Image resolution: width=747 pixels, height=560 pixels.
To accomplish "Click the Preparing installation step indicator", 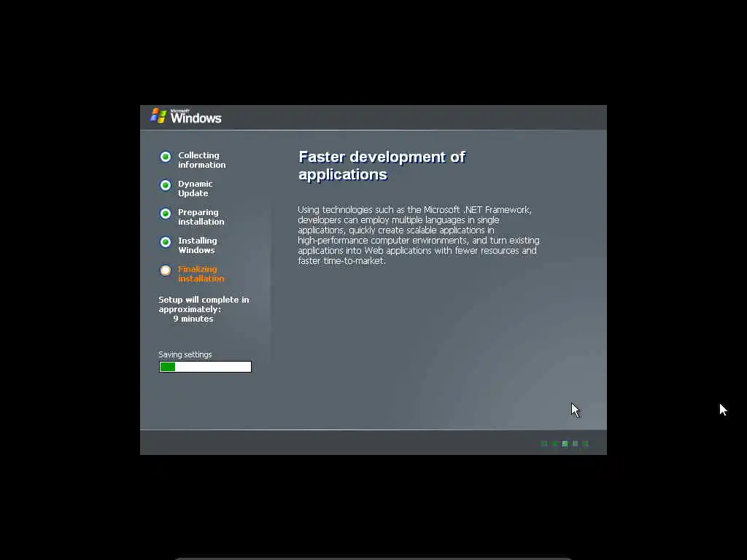I will pyautogui.click(x=166, y=214).
